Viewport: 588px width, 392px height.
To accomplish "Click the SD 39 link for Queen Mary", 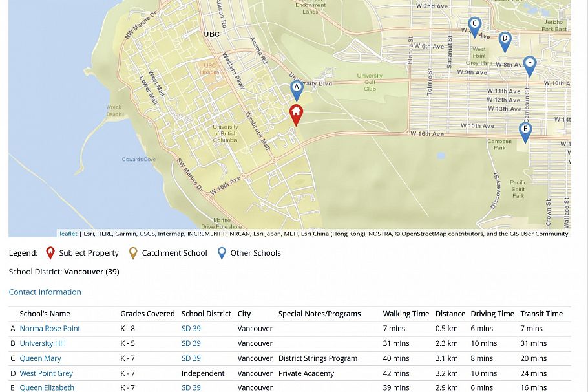I will (191, 358).
